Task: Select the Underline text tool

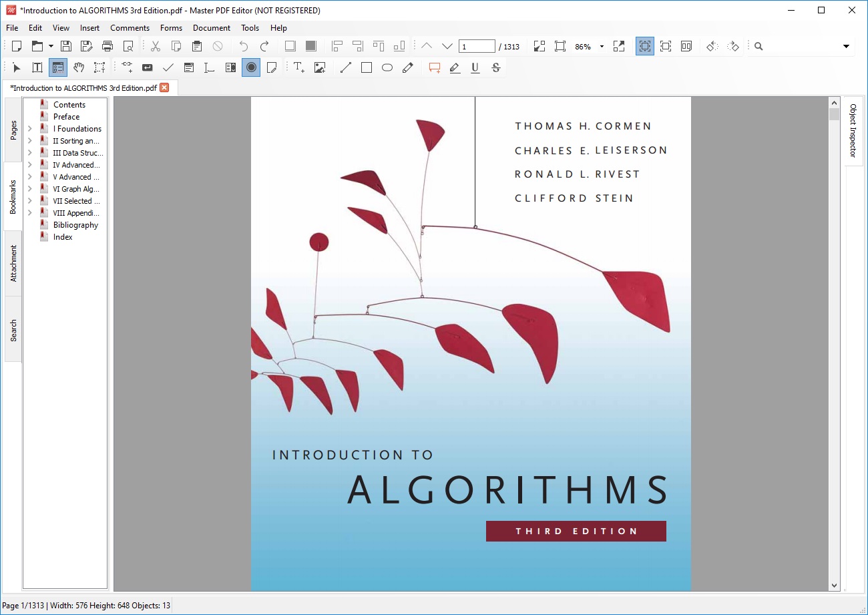Action: point(475,67)
